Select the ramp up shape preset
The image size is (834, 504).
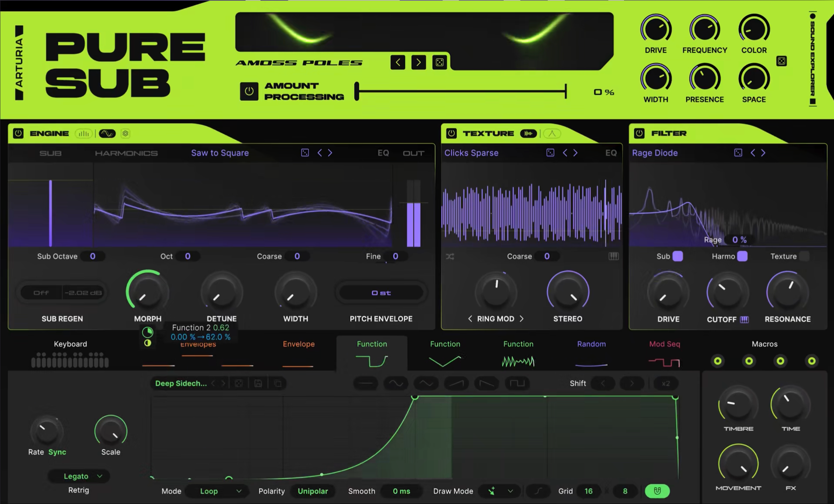coord(456,383)
